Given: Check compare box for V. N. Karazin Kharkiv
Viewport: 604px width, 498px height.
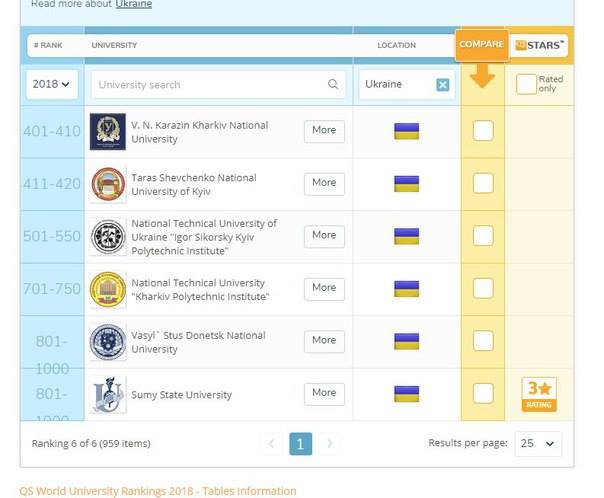Looking at the screenshot, I should coord(483,131).
